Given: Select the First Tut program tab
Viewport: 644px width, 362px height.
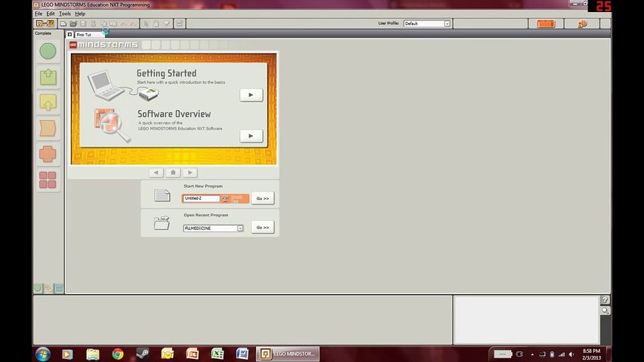Looking at the screenshot, I should (x=89, y=35).
